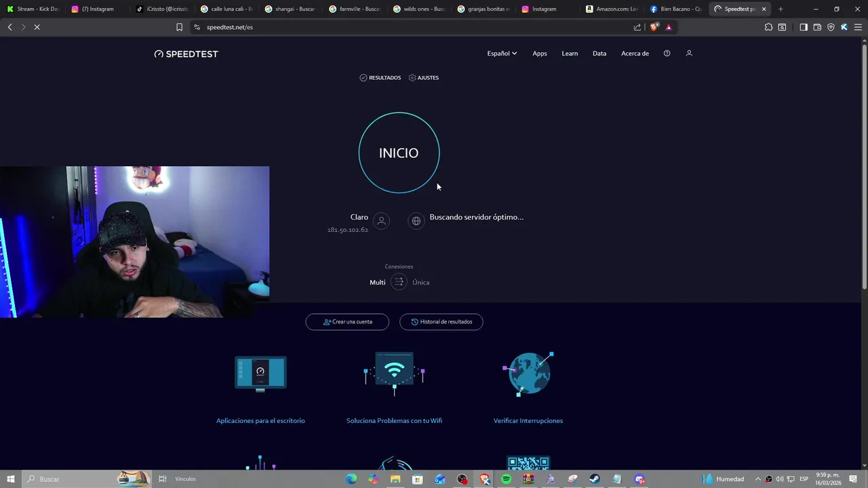
Task: Open Microsoft Edge from the taskbar
Action: pyautogui.click(x=351, y=479)
